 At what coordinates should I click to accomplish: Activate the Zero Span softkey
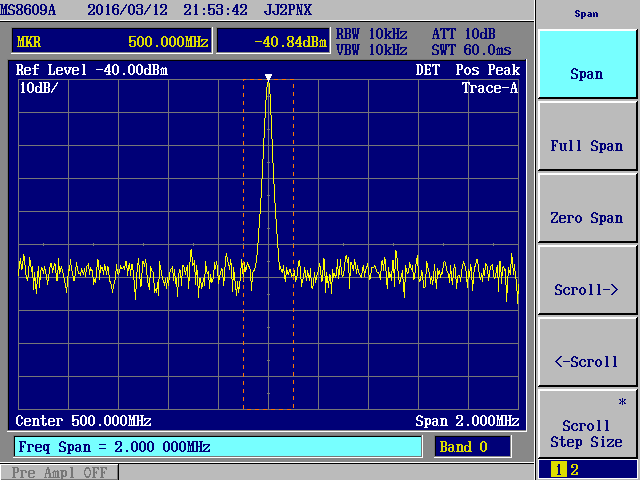pyautogui.click(x=587, y=208)
